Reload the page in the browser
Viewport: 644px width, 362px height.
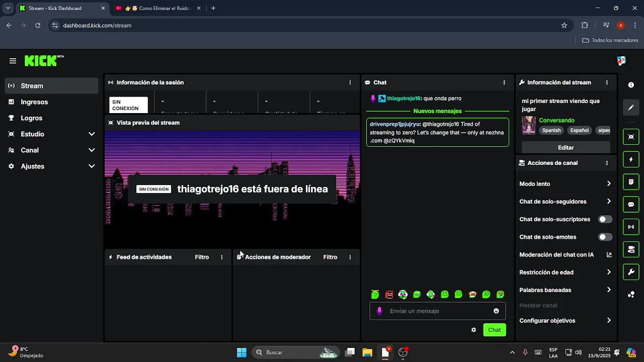[37, 25]
